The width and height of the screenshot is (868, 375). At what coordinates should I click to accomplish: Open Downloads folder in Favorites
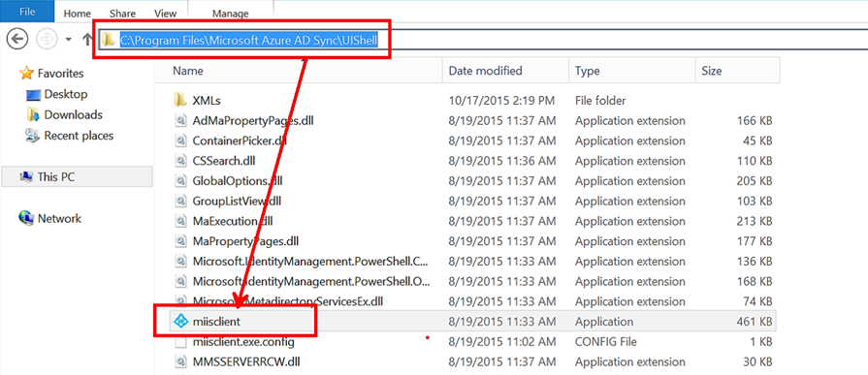(x=64, y=115)
